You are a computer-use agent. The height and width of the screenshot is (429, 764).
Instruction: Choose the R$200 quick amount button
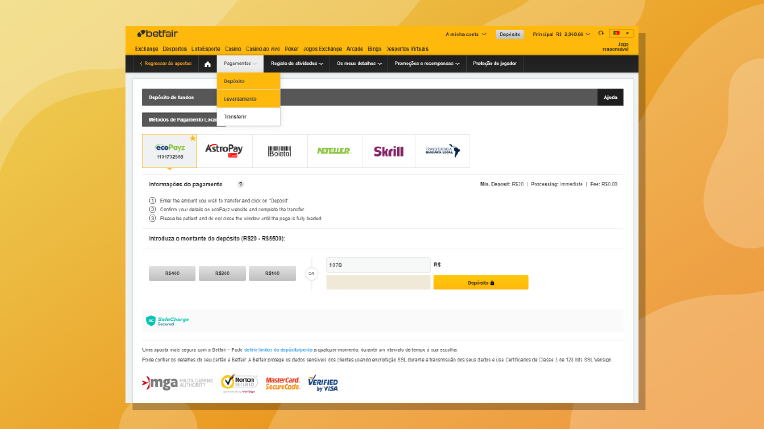[x=222, y=273]
